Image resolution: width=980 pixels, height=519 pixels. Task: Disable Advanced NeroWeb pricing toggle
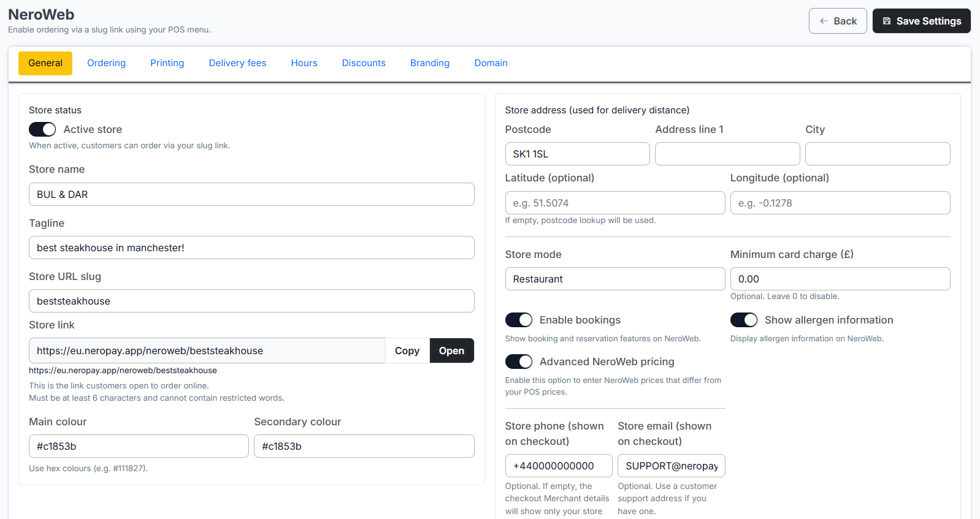[518, 362]
